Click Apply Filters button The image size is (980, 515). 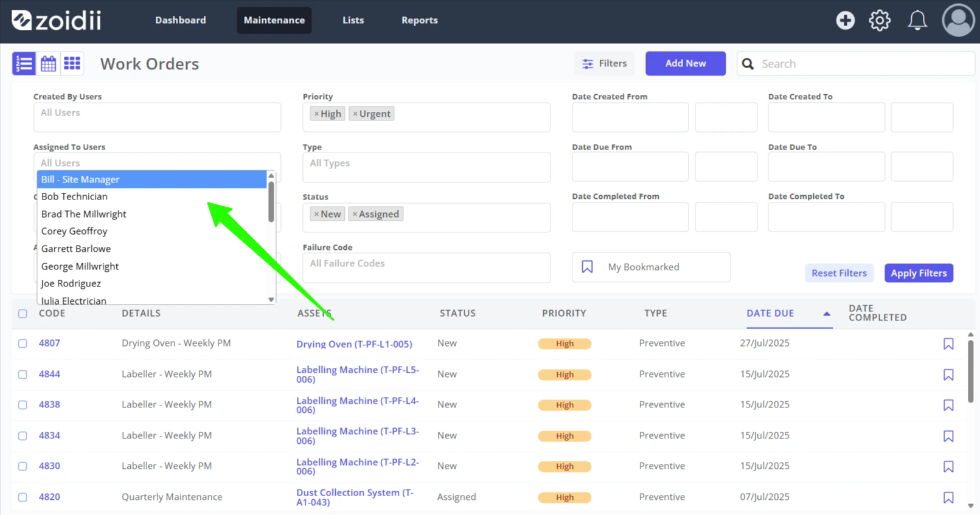point(919,273)
